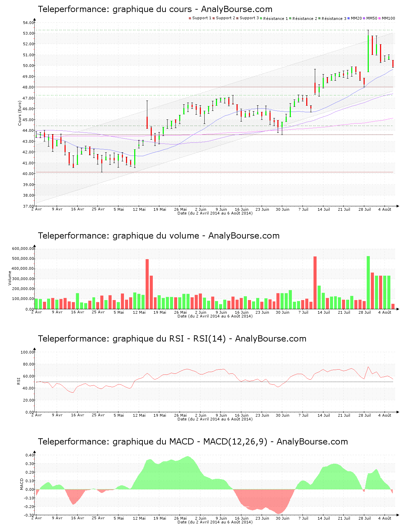Screen dimensions: 412x532
Task: Click the 20.00 RSI axis value
Action: click(28, 400)
